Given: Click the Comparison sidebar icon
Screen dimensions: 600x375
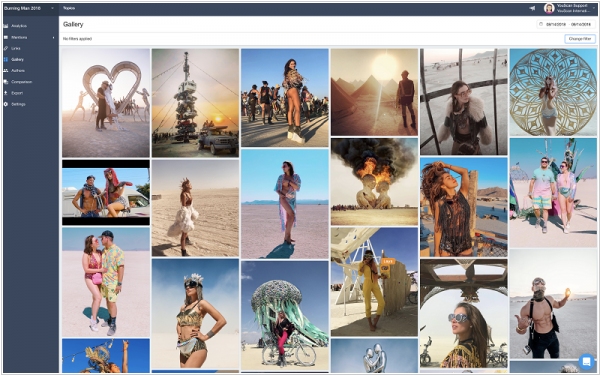Looking at the screenshot, I should [x=6, y=82].
